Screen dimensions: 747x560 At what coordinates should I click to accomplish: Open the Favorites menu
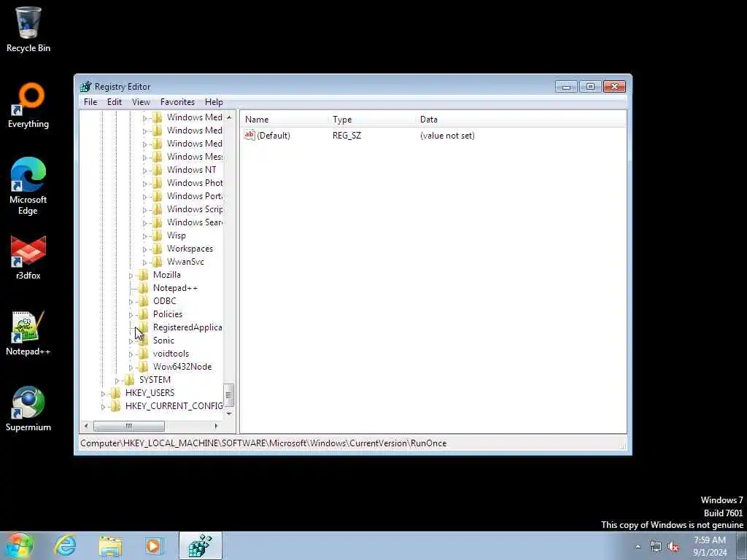pos(178,102)
